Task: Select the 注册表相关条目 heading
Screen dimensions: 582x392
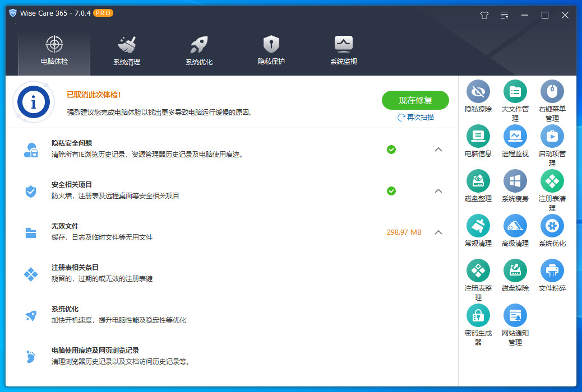Action: pyautogui.click(x=75, y=267)
